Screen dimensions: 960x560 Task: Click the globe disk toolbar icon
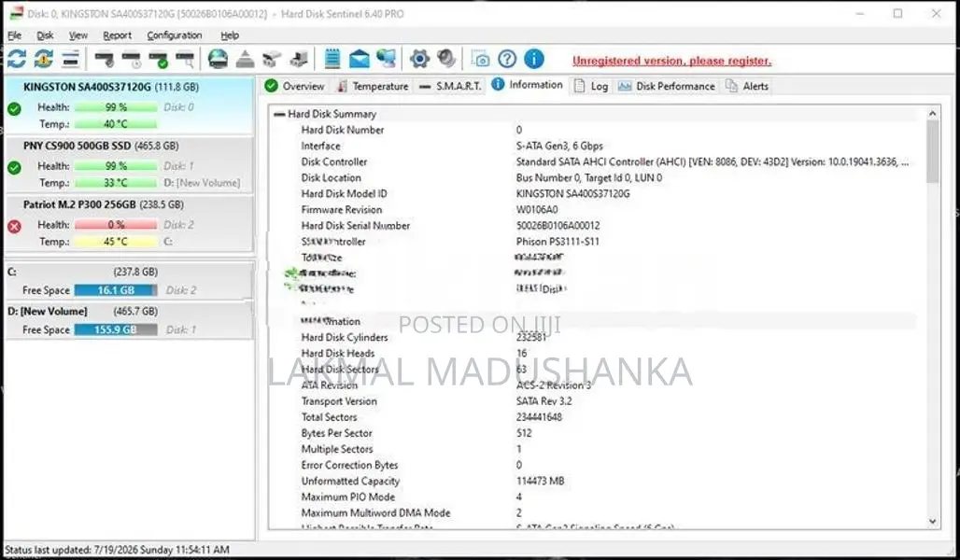click(x=218, y=59)
